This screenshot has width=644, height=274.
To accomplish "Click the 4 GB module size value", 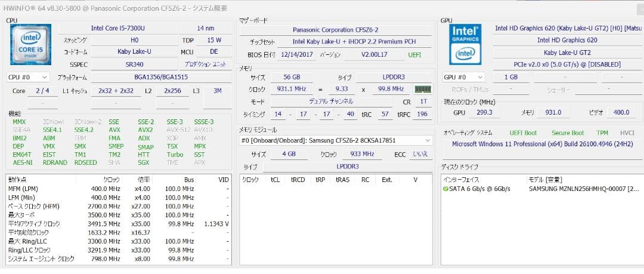I will coord(289,154).
